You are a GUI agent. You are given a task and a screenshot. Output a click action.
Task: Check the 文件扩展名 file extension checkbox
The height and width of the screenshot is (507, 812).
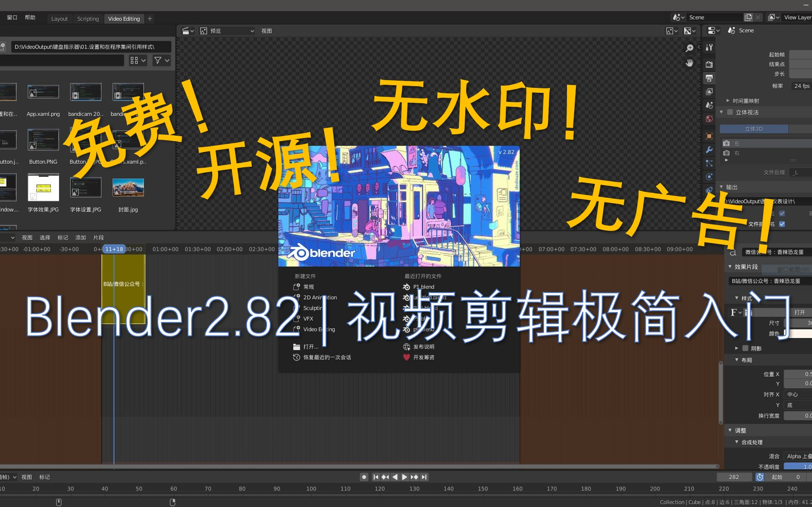point(782,224)
